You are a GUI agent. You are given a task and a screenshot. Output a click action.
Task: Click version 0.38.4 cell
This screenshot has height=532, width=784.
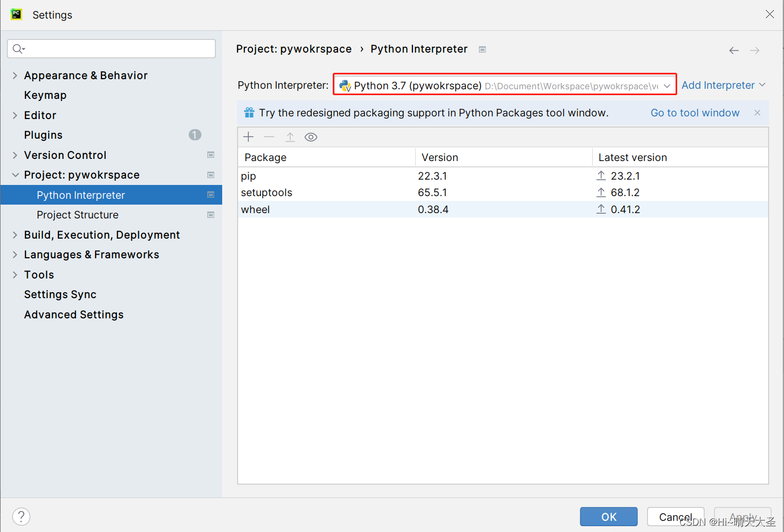point(433,209)
